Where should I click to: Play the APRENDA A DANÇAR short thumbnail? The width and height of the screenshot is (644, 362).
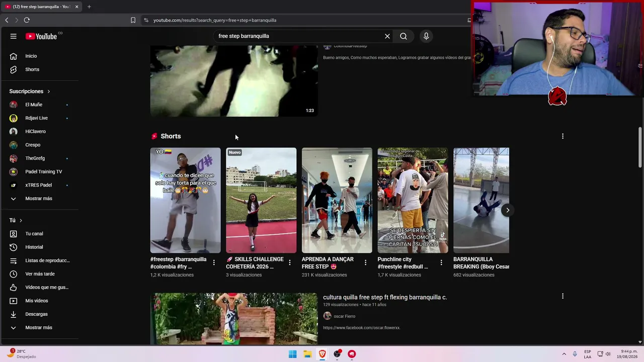point(337,200)
